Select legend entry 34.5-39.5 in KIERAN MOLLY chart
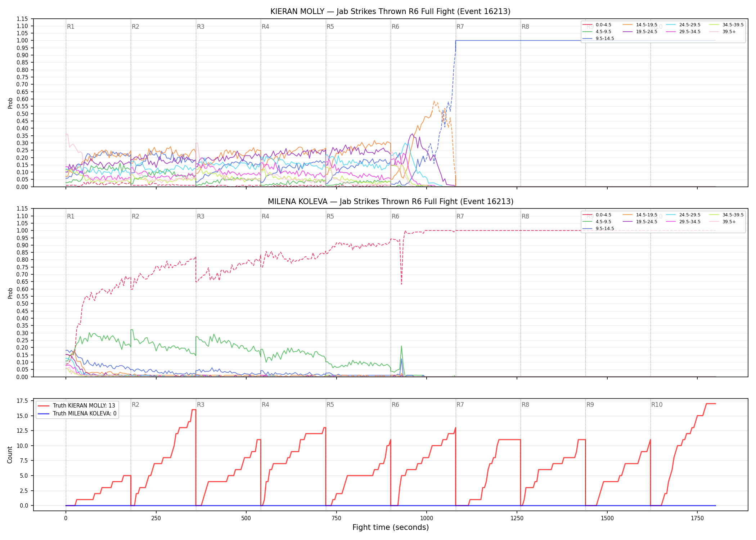756x540 pixels. coord(726,25)
